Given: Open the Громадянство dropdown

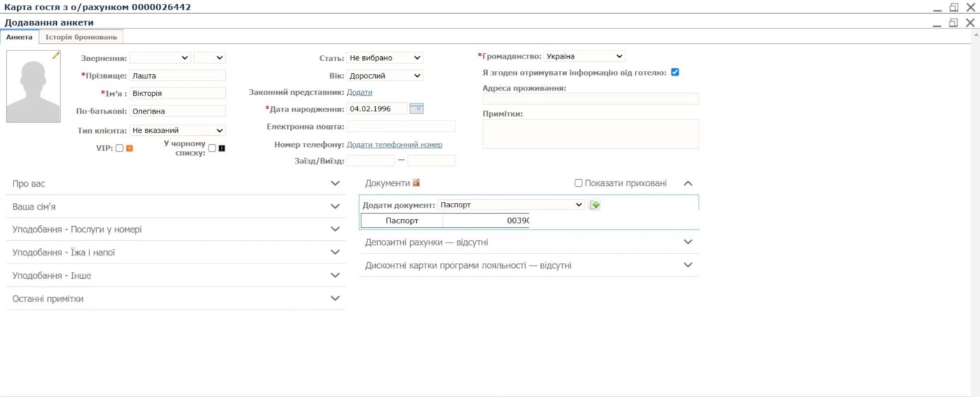Looking at the screenshot, I should coord(584,56).
